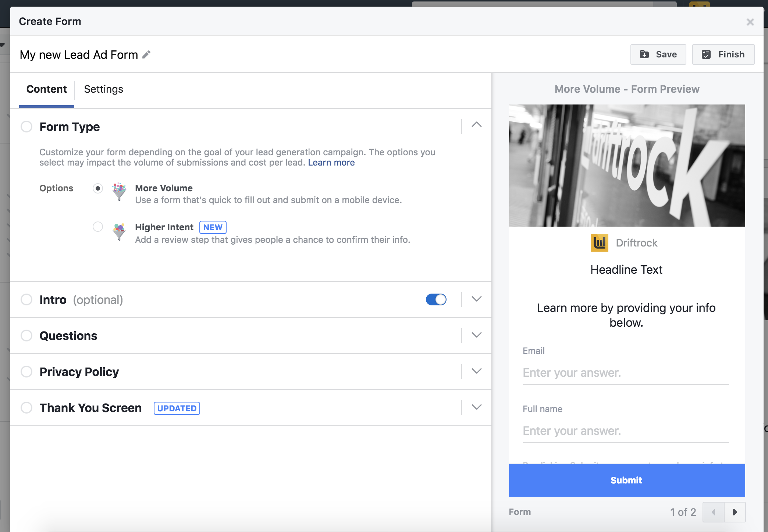Image resolution: width=768 pixels, height=532 pixels.
Task: Disable the Intro section toggle
Action: pos(436,299)
